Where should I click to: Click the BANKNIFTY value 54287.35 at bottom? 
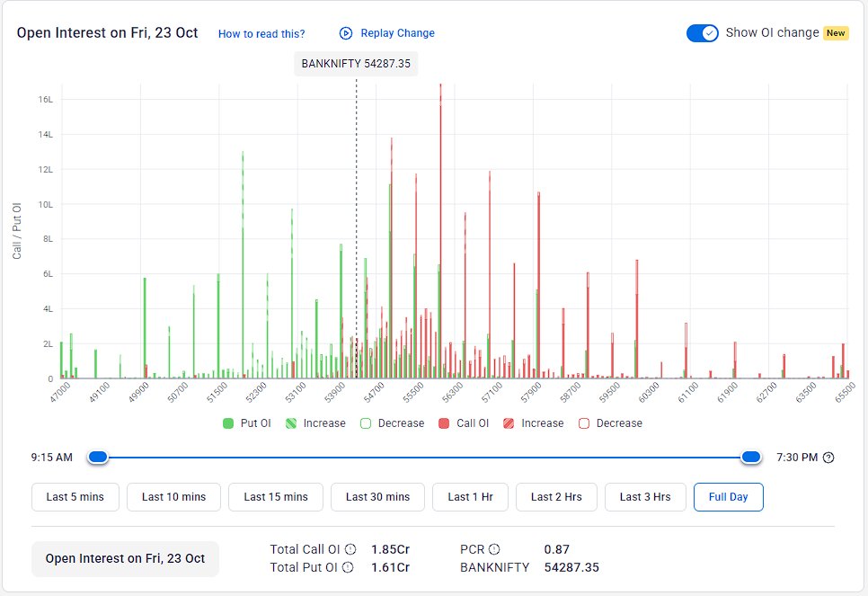coord(571,567)
